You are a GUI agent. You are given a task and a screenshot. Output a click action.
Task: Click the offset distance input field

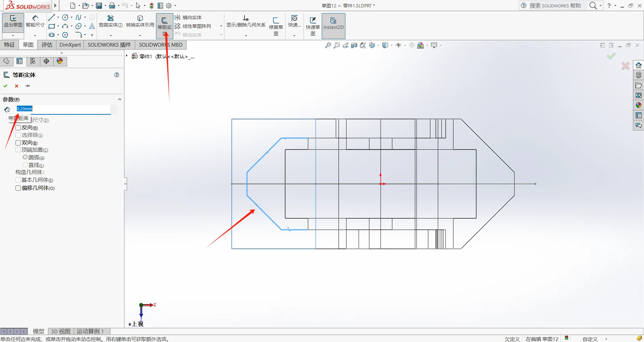pyautogui.click(x=63, y=109)
